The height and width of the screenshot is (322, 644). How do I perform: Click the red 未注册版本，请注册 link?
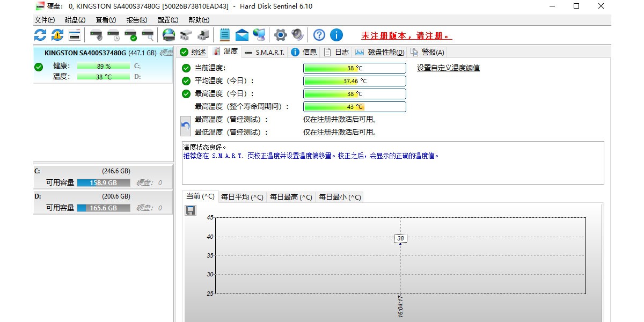coord(406,36)
